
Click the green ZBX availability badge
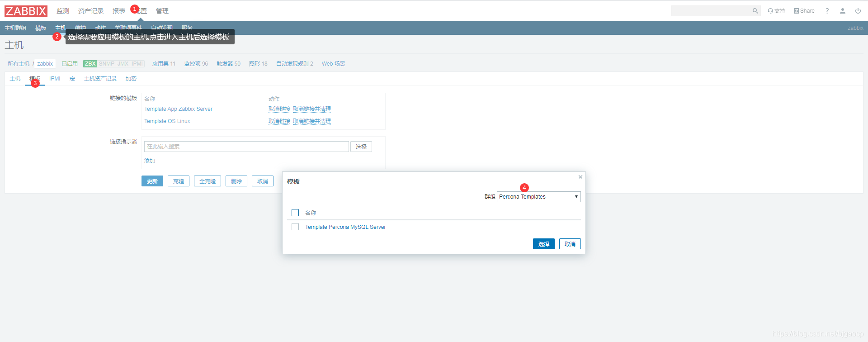tap(90, 64)
